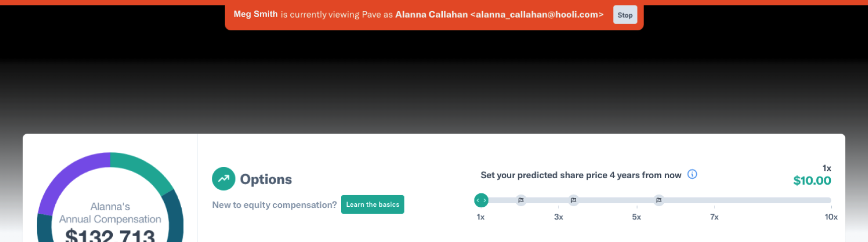Screen dimensions: 868x242
Task: Click the Options section heading
Action: 266,179
